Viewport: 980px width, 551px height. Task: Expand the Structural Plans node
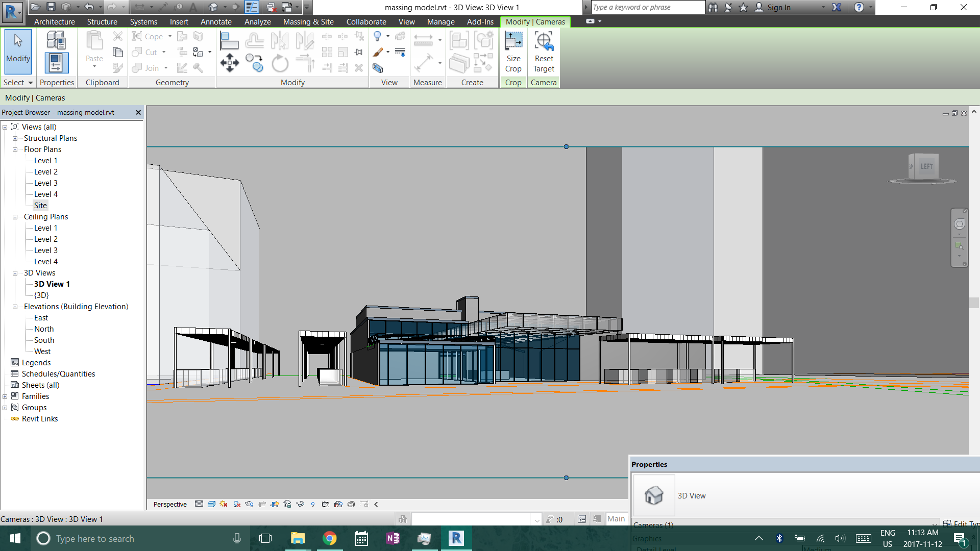[15, 138]
